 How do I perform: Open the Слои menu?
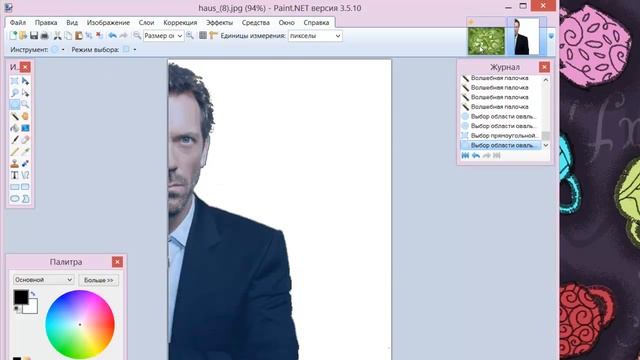pyautogui.click(x=146, y=22)
